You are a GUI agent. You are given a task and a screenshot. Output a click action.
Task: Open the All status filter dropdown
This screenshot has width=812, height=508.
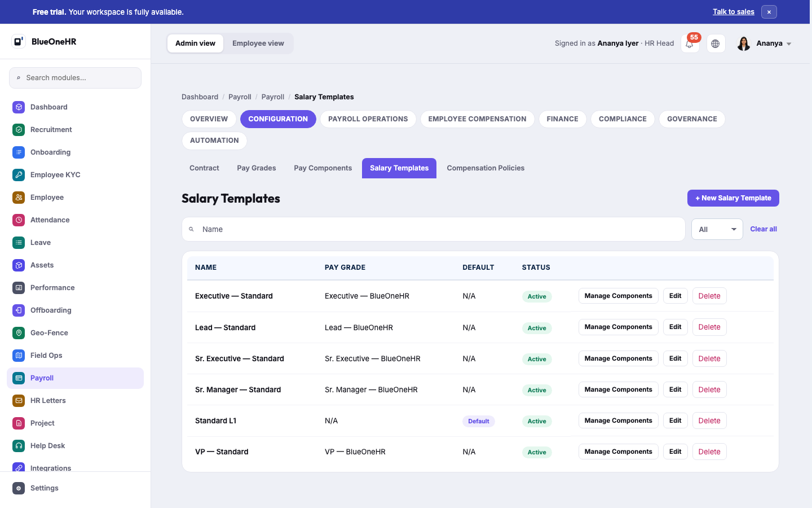[x=717, y=229]
